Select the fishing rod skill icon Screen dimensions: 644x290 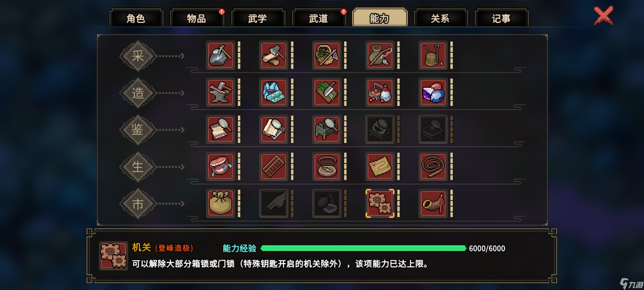tap(380, 55)
